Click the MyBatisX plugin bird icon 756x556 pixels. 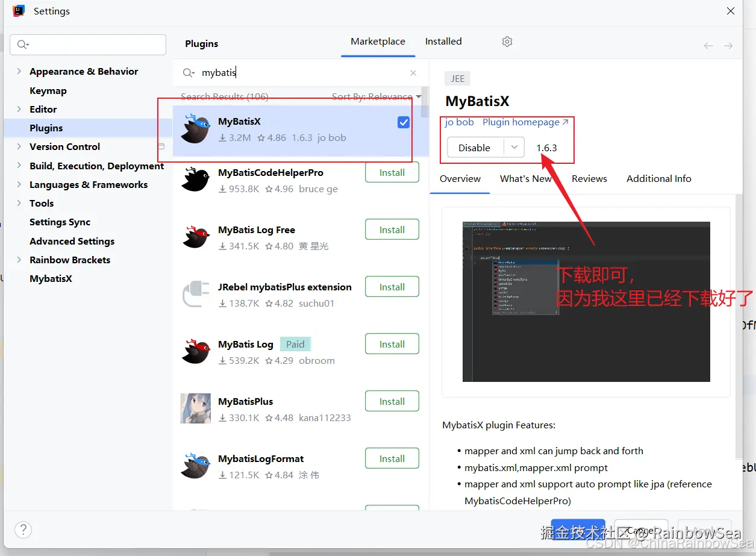click(196, 128)
